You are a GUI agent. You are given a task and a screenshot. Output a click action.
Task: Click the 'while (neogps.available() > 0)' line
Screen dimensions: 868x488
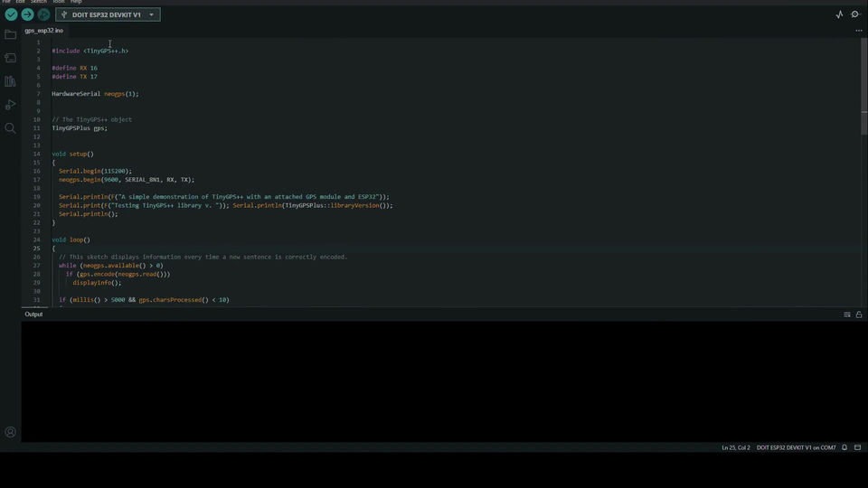pos(110,266)
